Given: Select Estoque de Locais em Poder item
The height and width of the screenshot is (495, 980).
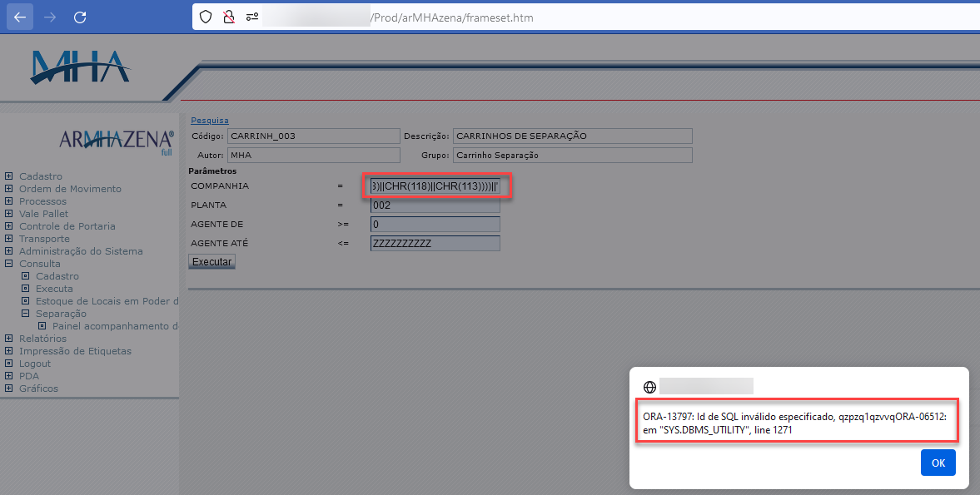Looking at the screenshot, I should tap(107, 301).
